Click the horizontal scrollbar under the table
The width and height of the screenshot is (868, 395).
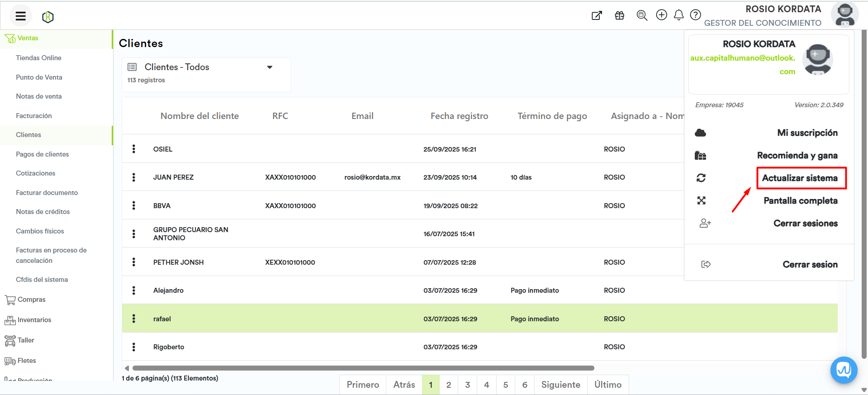click(363, 368)
